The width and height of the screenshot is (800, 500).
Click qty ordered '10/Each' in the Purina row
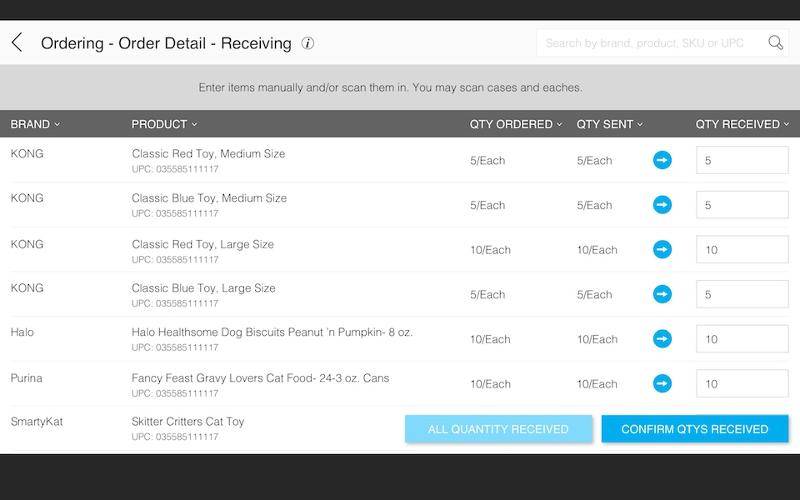pos(490,384)
